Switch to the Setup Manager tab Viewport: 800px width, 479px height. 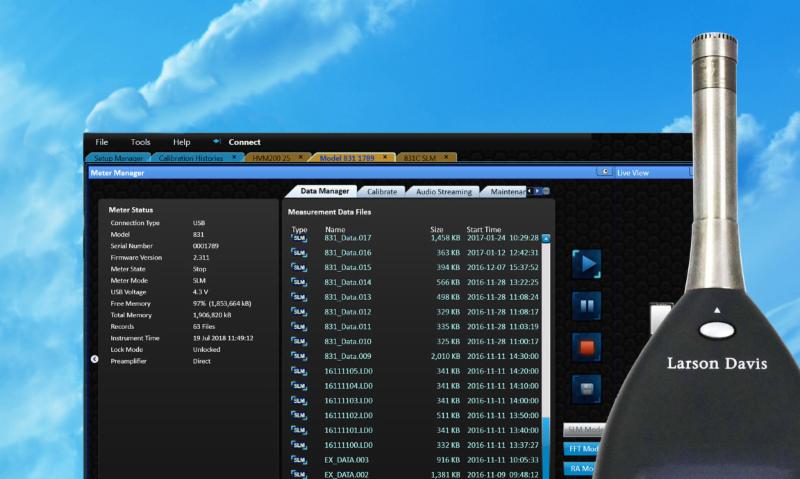[118, 158]
